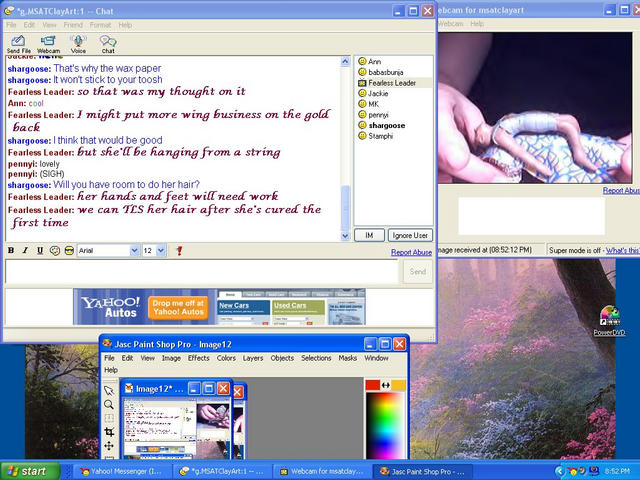The height and width of the screenshot is (480, 640).
Task: Click the Windows start button
Action: (x=30, y=471)
